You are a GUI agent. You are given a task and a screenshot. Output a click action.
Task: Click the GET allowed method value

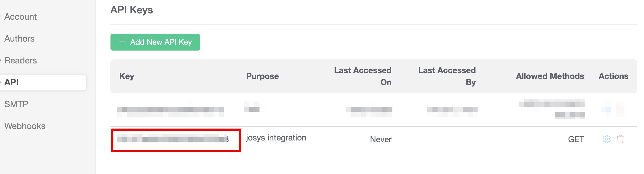coord(576,139)
